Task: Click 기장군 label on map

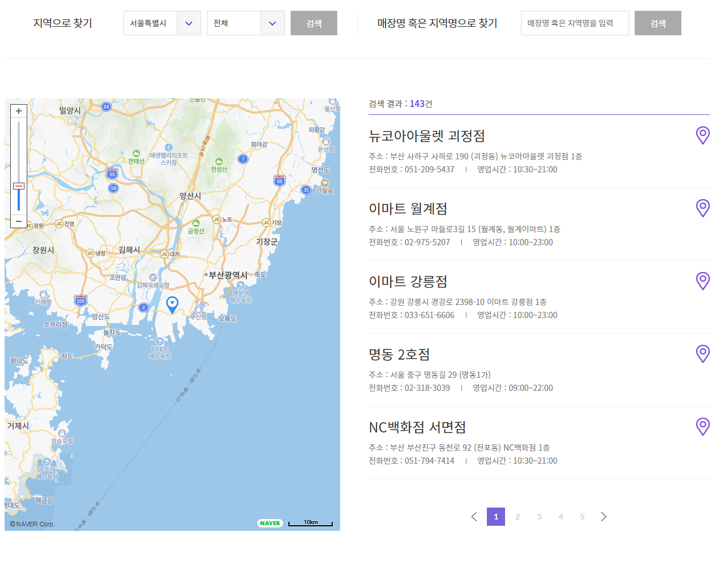Action: [x=267, y=242]
